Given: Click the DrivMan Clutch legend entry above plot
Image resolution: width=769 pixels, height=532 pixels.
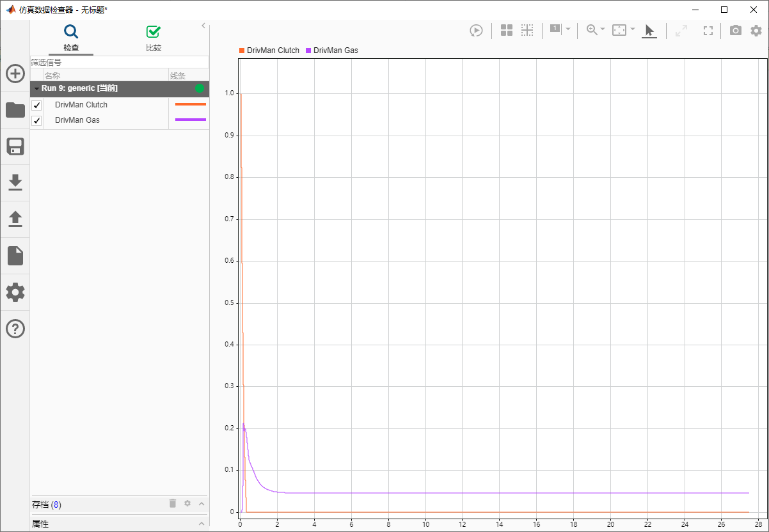Looking at the screenshot, I should tap(269, 50).
